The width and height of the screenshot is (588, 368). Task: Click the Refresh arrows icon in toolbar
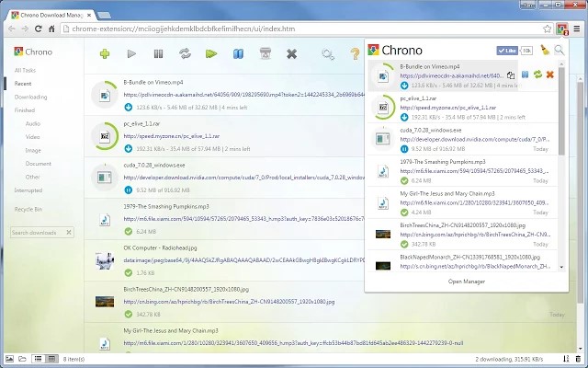(185, 54)
